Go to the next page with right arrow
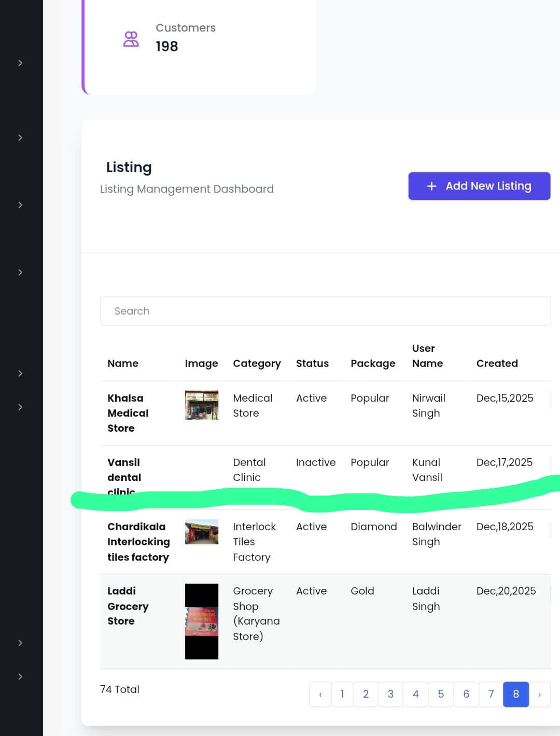 (540, 695)
